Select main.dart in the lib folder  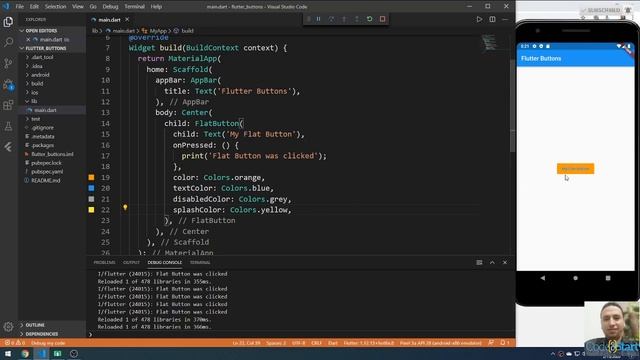pos(45,110)
